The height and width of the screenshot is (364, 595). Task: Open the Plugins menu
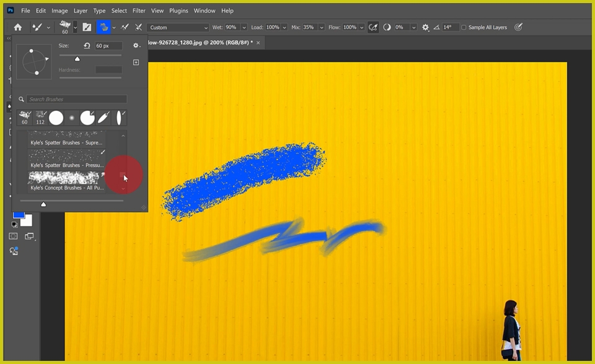pyautogui.click(x=178, y=11)
